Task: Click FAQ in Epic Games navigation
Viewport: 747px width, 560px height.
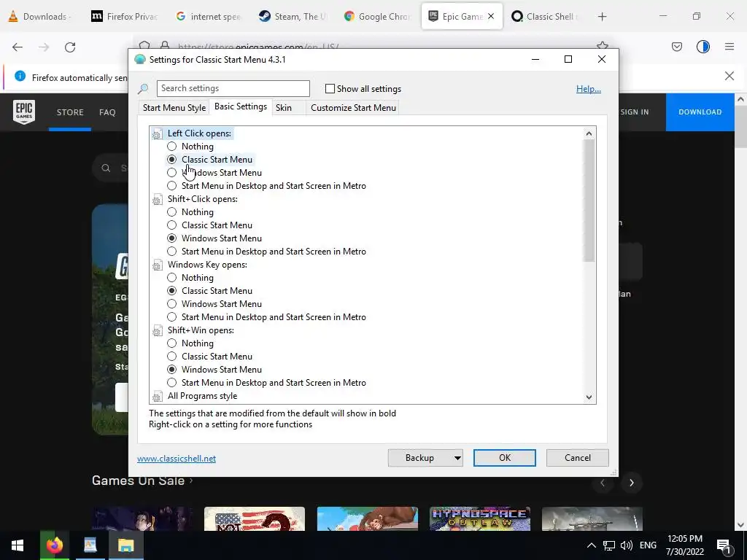Action: [107, 112]
